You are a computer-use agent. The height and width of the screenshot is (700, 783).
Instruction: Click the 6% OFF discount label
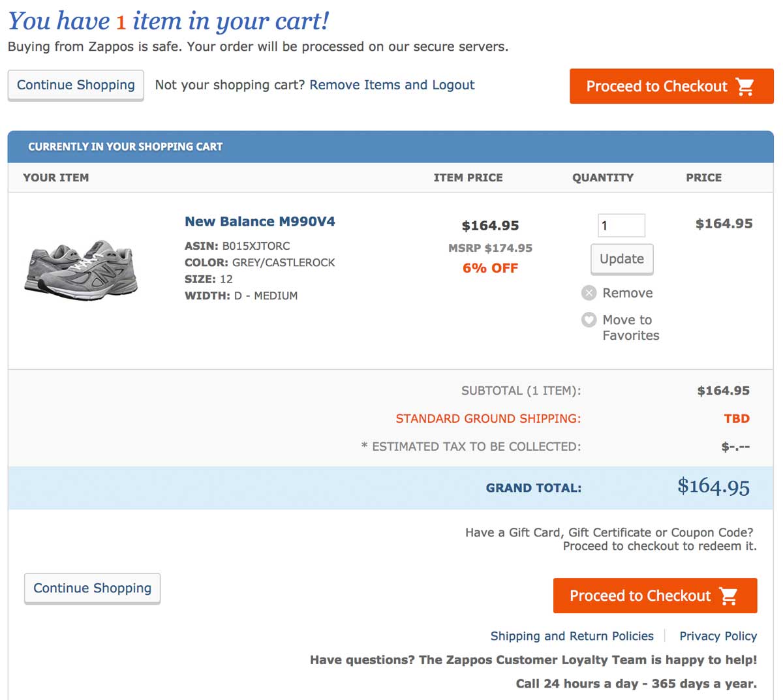pyautogui.click(x=490, y=268)
